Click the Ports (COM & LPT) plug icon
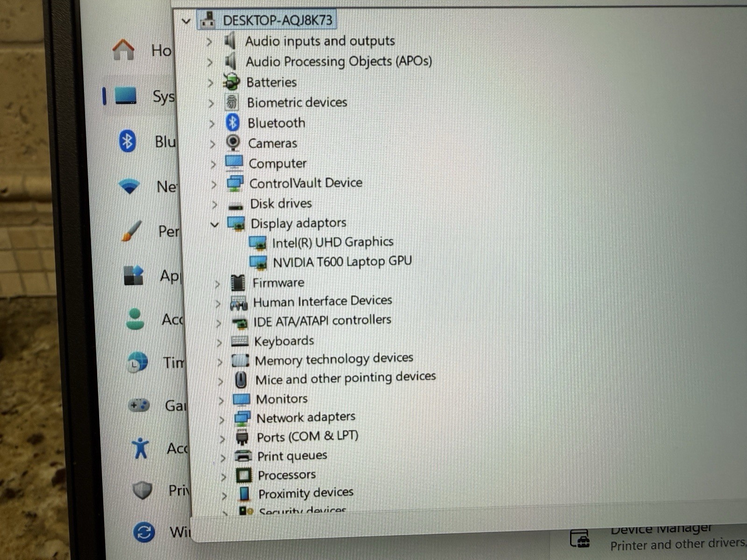 [242, 437]
